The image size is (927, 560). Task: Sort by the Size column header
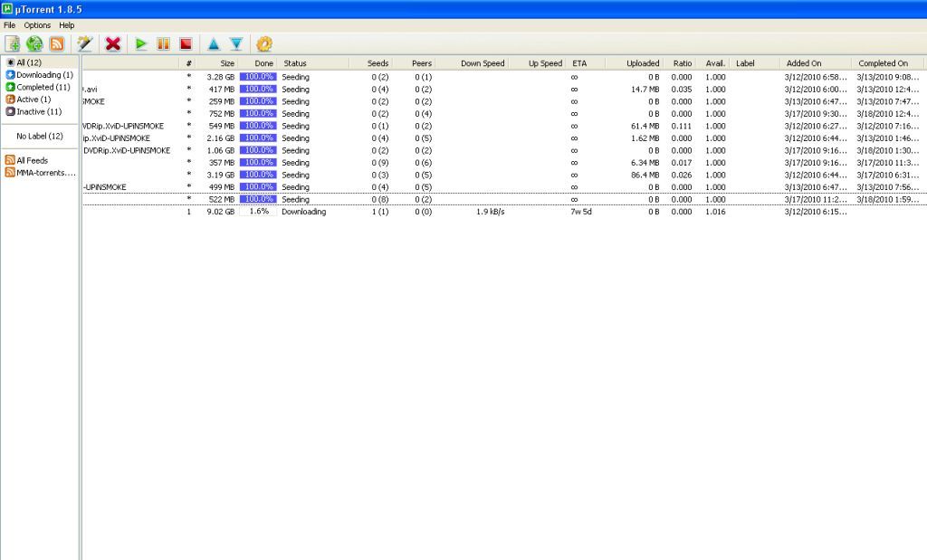coord(217,63)
